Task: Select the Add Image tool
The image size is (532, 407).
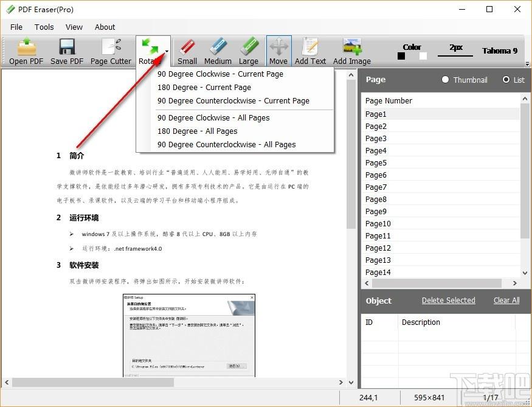Action: pos(352,52)
